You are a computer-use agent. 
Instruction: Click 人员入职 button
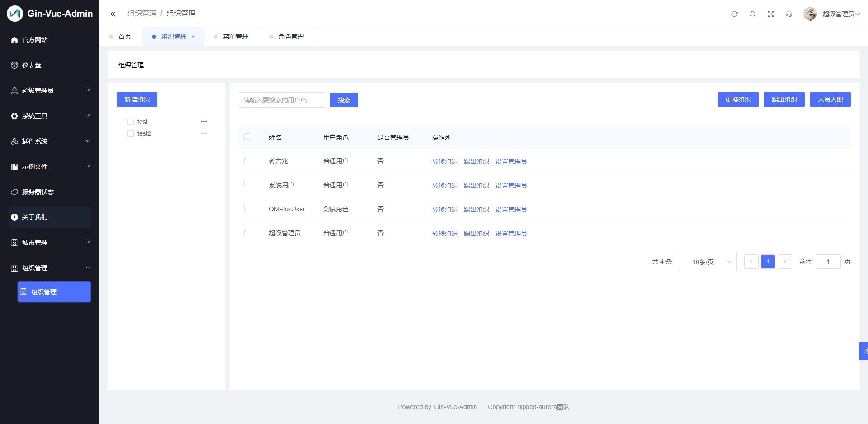pos(830,100)
